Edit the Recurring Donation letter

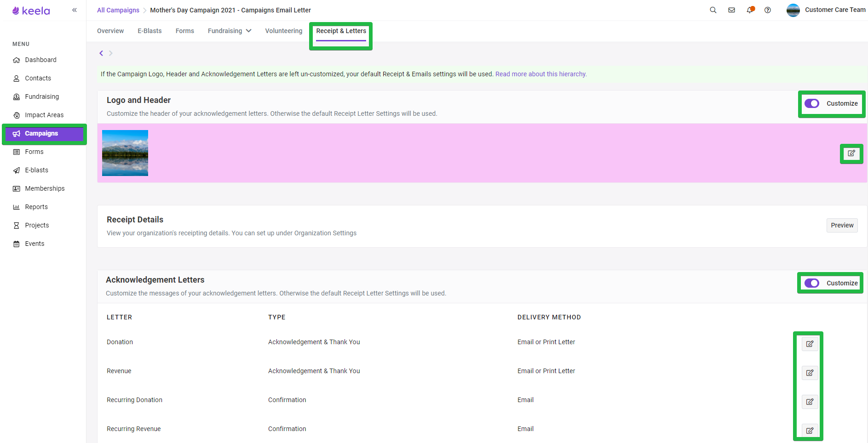[x=810, y=402]
